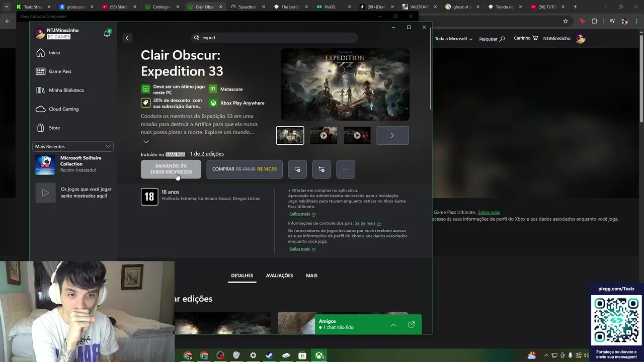Open a new browser tab with plus

[575, 7]
